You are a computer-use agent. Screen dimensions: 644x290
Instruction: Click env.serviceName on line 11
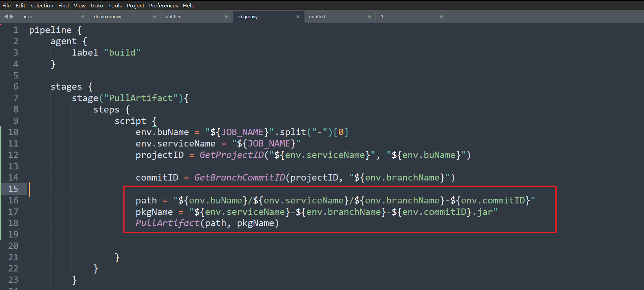(175, 143)
